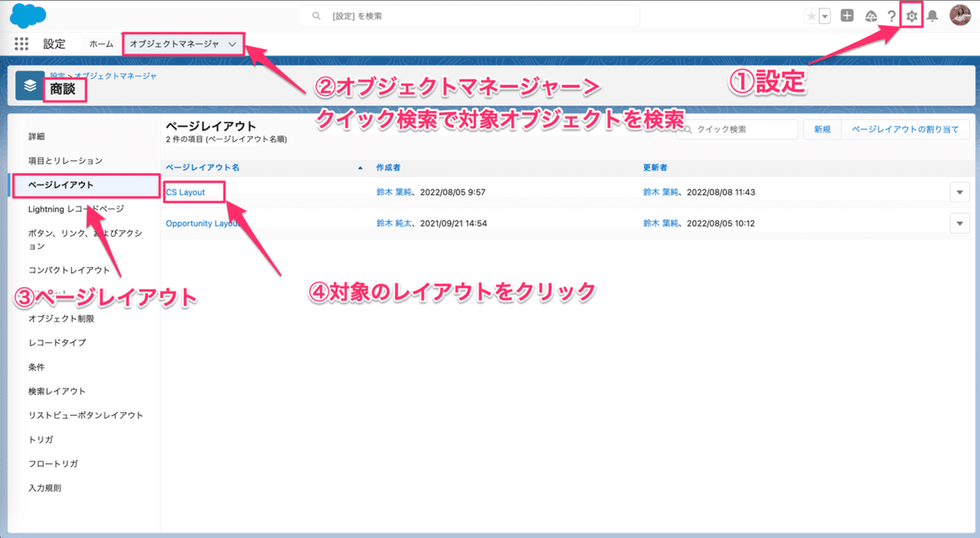Open the CS Layout link
980x538 pixels.
click(x=185, y=192)
